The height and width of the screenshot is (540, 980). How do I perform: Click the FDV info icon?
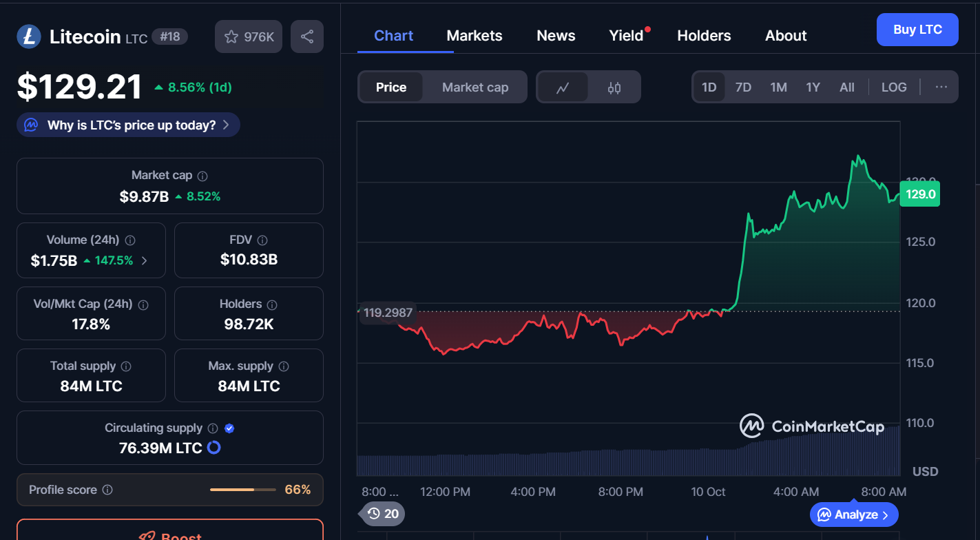(262, 240)
